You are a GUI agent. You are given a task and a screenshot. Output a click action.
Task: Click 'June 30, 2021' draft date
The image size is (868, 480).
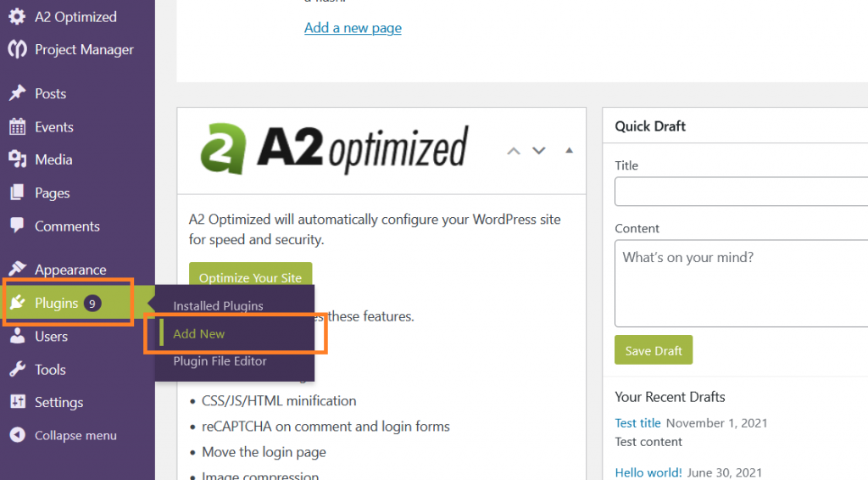[x=725, y=472]
